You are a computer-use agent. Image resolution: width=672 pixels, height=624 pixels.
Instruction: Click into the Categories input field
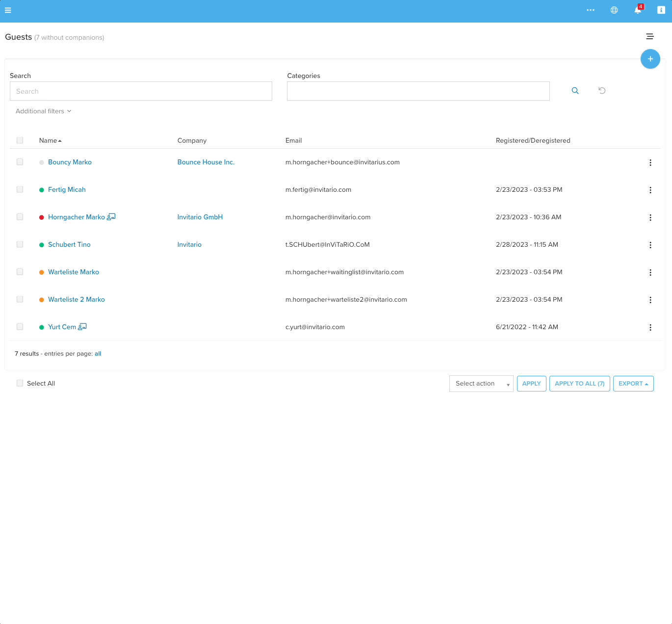pyautogui.click(x=418, y=91)
